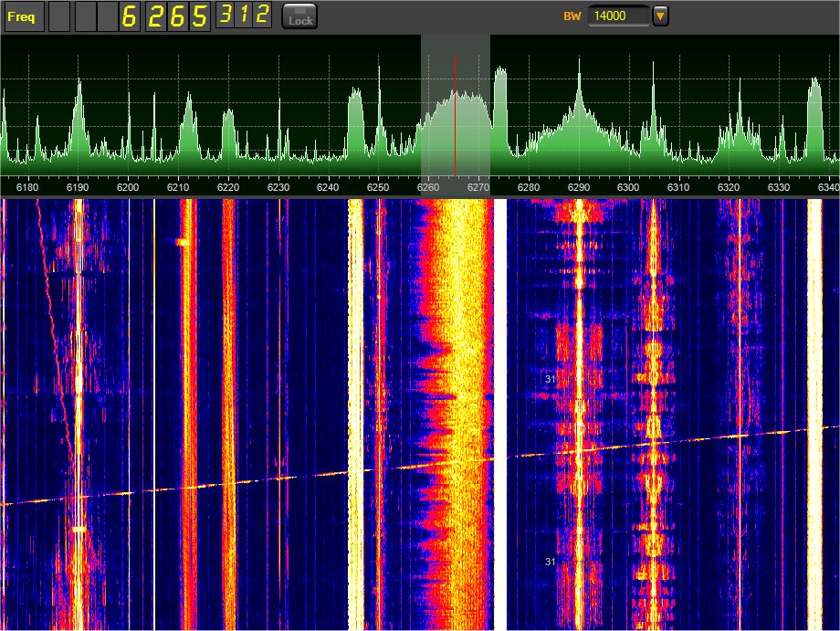Select the small digit 1 in frequency display
This screenshot has width=840, height=631.
244,16
